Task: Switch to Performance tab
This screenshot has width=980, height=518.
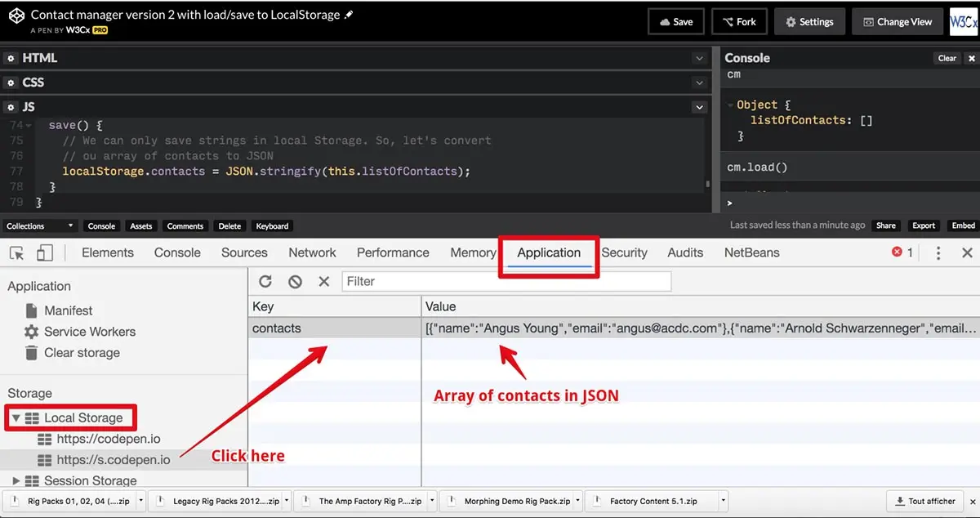Action: pos(393,253)
